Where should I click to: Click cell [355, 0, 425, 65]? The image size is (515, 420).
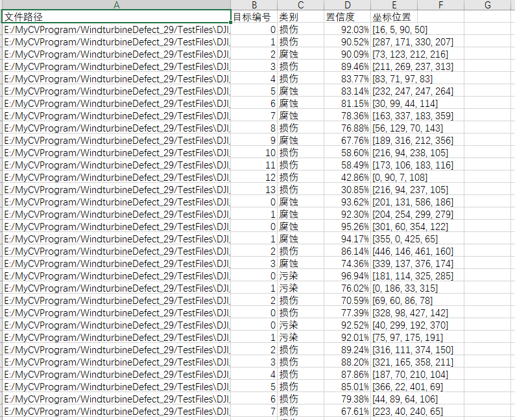pos(394,239)
